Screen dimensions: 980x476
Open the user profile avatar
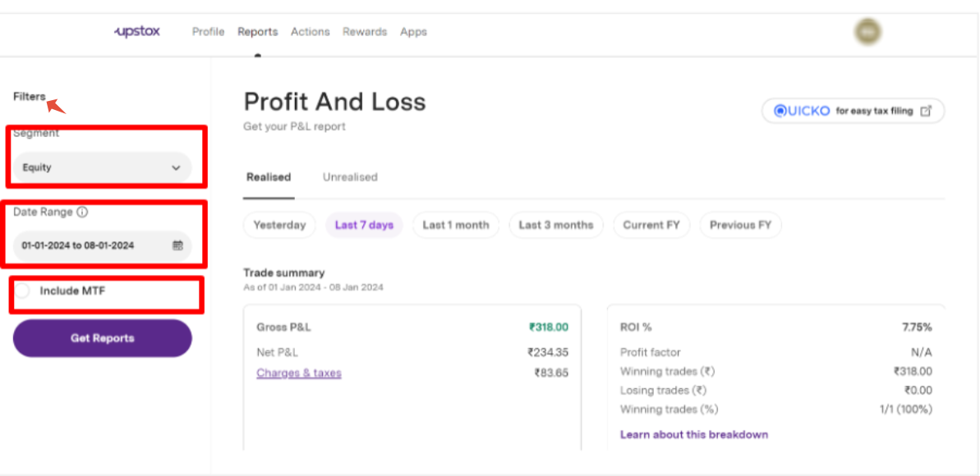(x=867, y=31)
